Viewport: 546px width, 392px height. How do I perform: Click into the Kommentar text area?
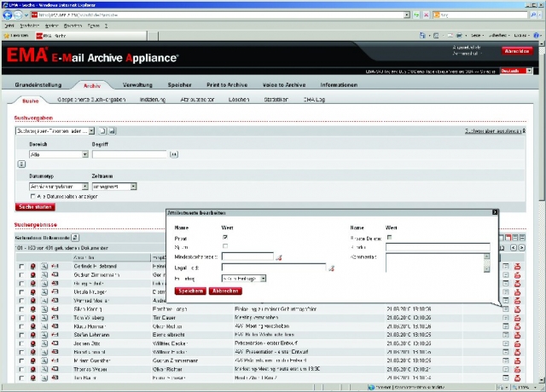click(x=434, y=263)
